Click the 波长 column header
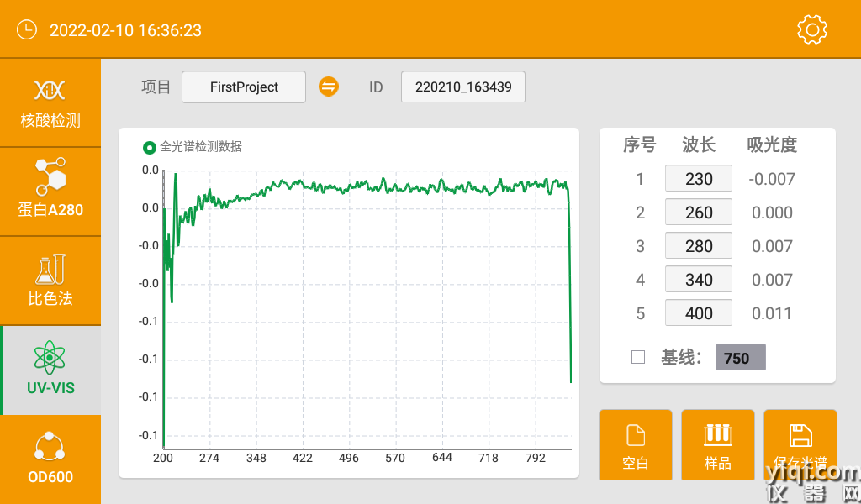Image resolution: width=861 pixels, height=504 pixels. click(x=699, y=144)
